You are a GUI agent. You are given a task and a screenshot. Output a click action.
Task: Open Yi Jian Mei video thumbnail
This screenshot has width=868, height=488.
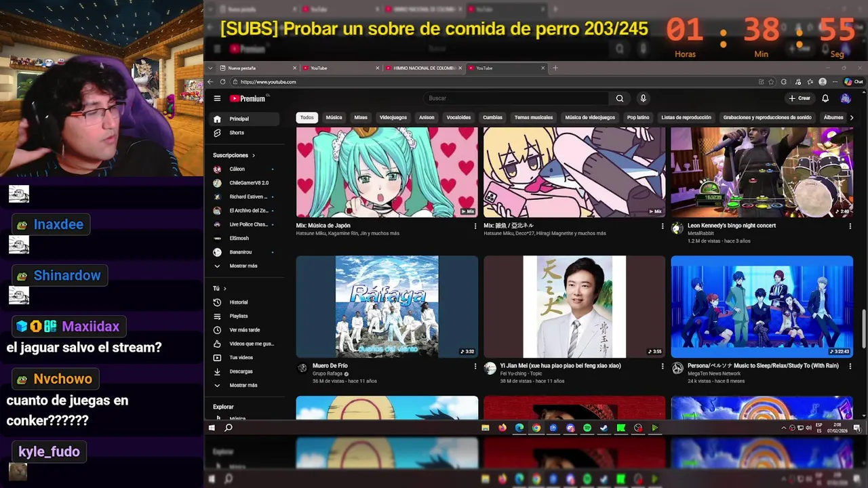coord(574,306)
